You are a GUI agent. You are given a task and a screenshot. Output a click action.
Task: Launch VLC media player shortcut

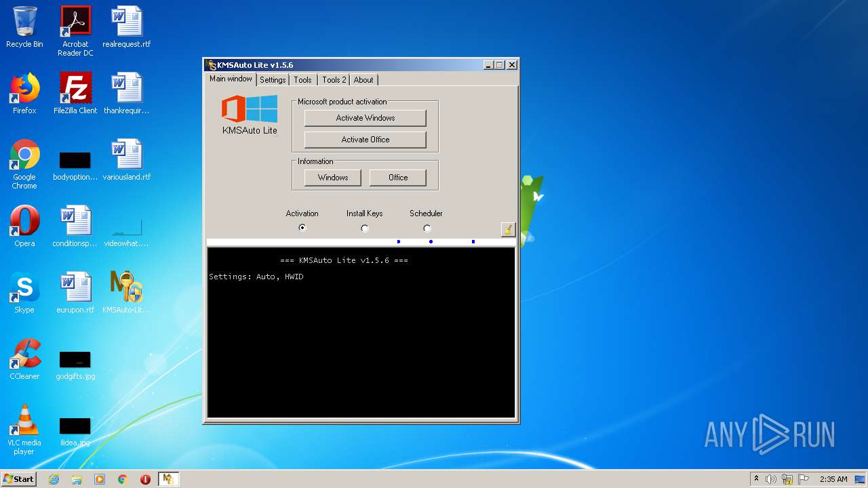click(24, 430)
